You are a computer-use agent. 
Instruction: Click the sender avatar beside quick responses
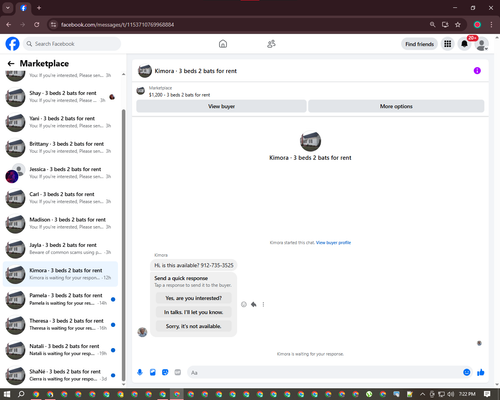point(142,332)
